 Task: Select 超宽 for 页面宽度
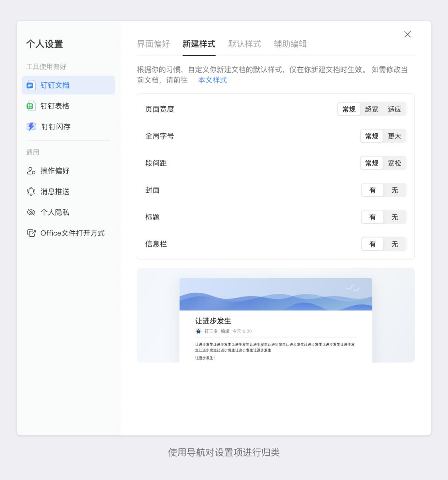[371, 109]
